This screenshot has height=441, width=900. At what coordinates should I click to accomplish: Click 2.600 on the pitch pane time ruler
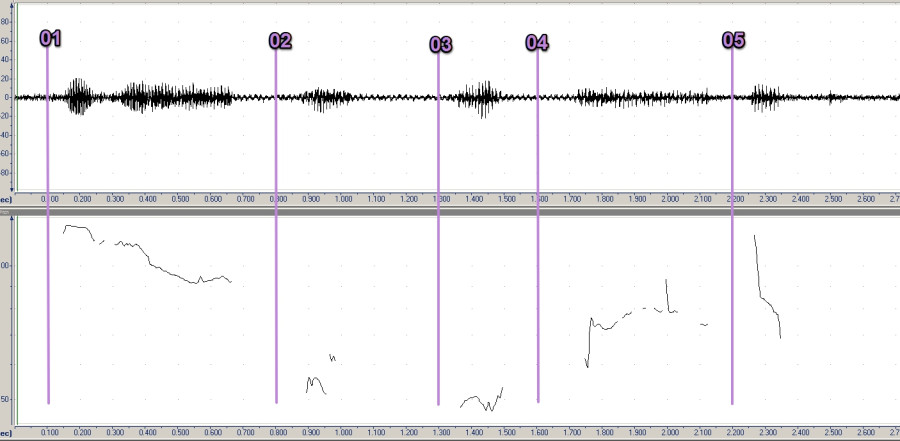(x=866, y=432)
